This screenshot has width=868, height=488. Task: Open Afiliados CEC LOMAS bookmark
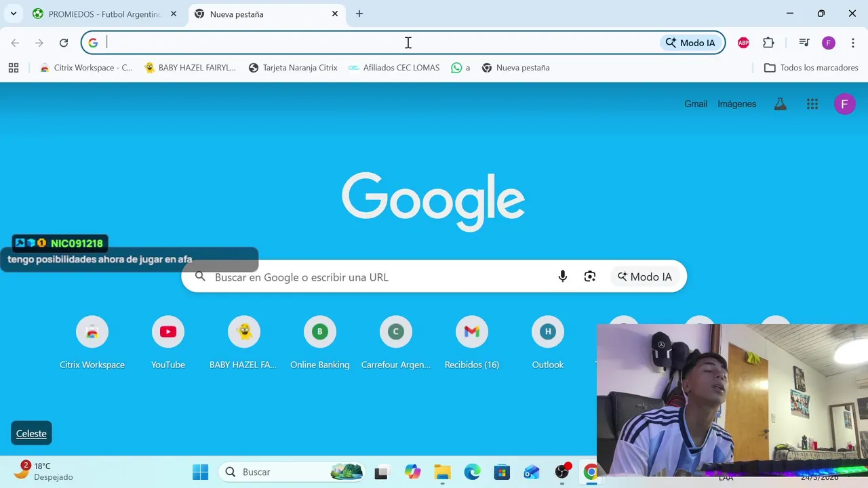tap(394, 68)
